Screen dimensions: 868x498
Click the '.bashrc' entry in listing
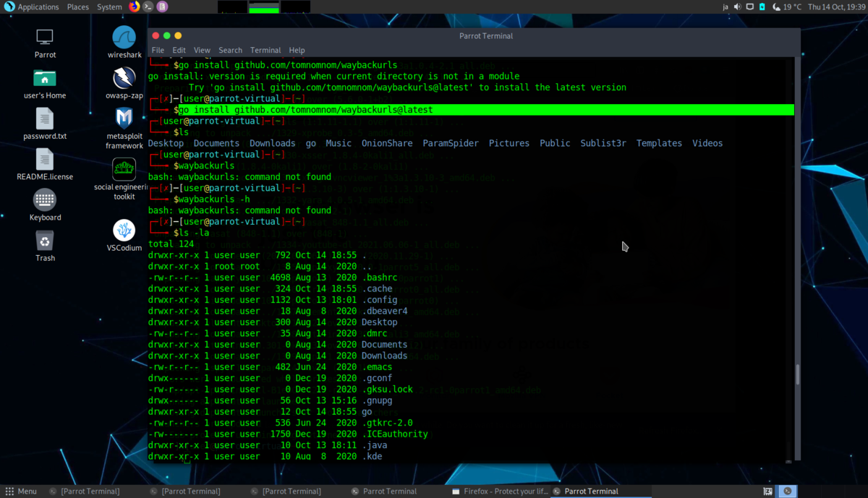pyautogui.click(x=380, y=278)
